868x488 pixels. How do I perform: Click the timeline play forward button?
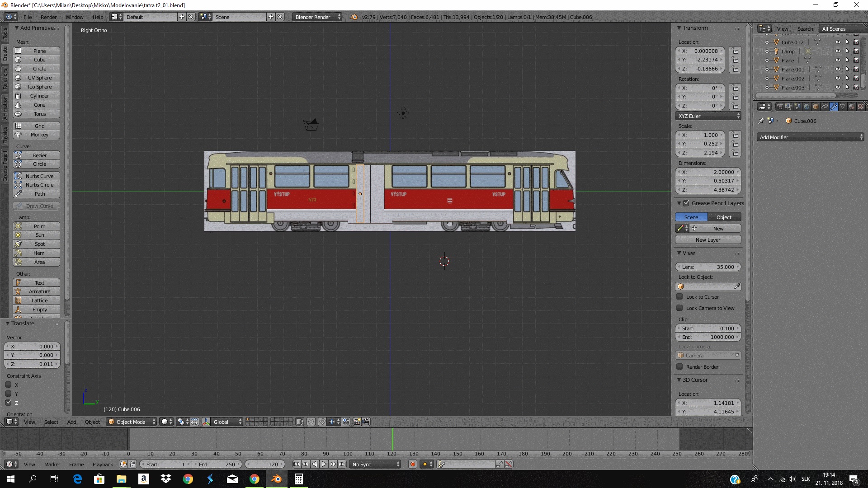pyautogui.click(x=324, y=464)
